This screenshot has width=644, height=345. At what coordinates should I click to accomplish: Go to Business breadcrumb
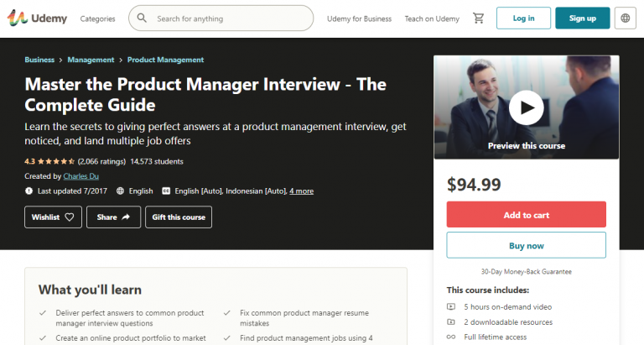tap(39, 60)
